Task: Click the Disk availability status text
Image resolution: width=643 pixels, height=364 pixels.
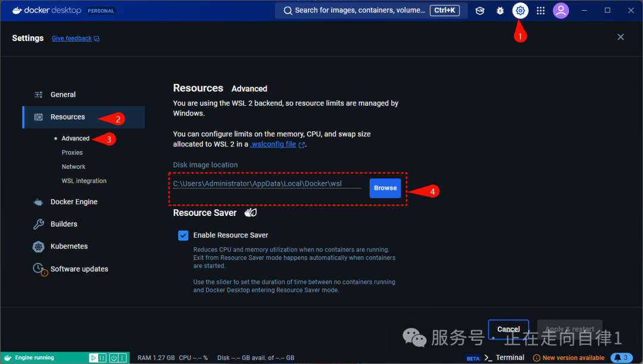Action: (256, 358)
